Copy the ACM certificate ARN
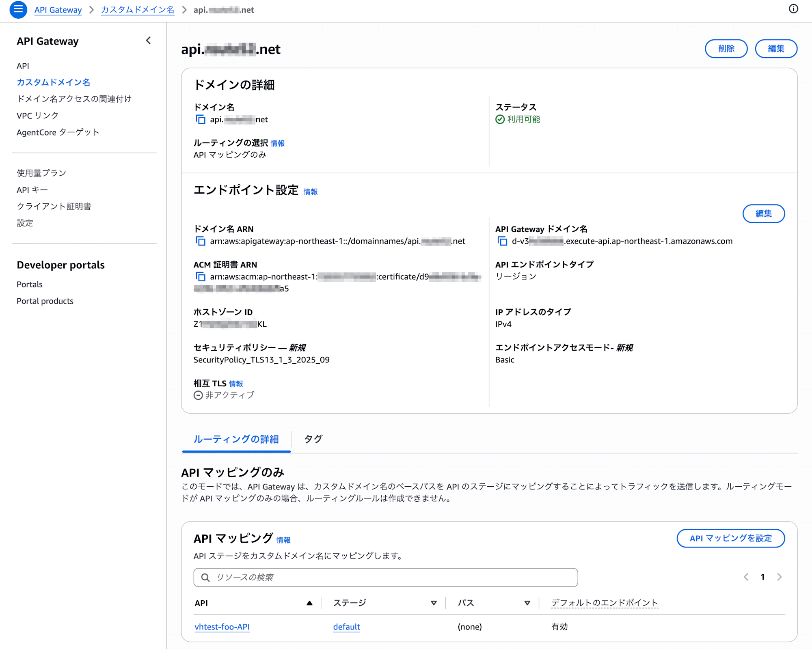Viewport: 812px width, 649px height. (201, 277)
